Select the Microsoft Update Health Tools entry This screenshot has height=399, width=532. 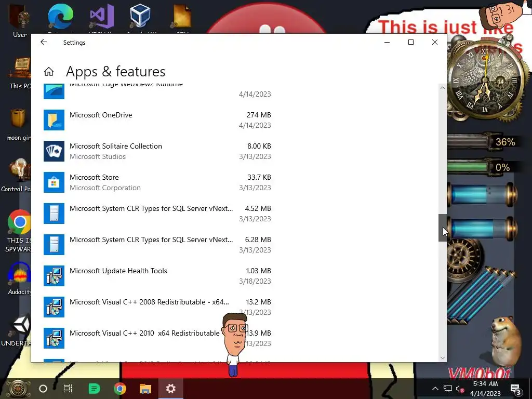point(118,271)
